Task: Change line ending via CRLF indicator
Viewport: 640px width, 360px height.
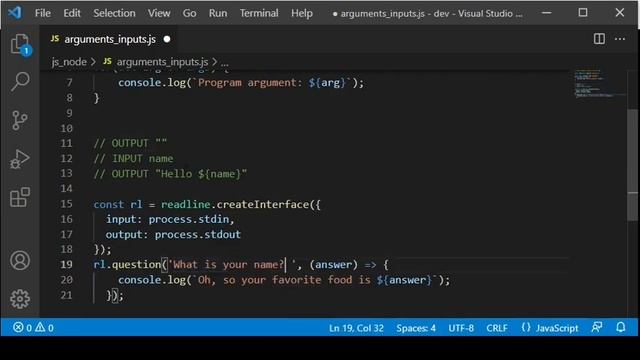Action: [x=497, y=328]
